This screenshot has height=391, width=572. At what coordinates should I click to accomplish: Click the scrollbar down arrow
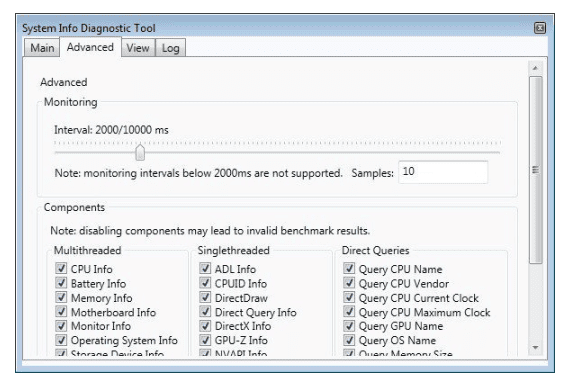535,347
